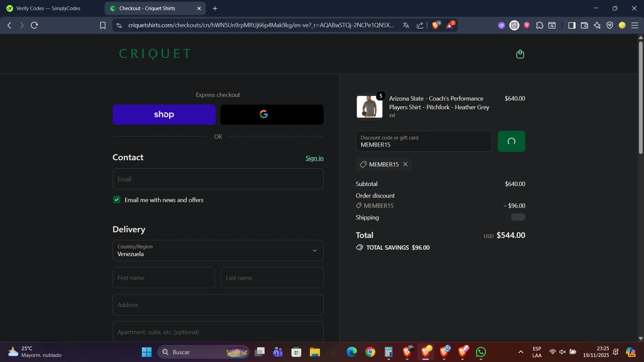644x362 pixels.
Task: Open browser extensions puzzle icon
Action: pos(540,25)
